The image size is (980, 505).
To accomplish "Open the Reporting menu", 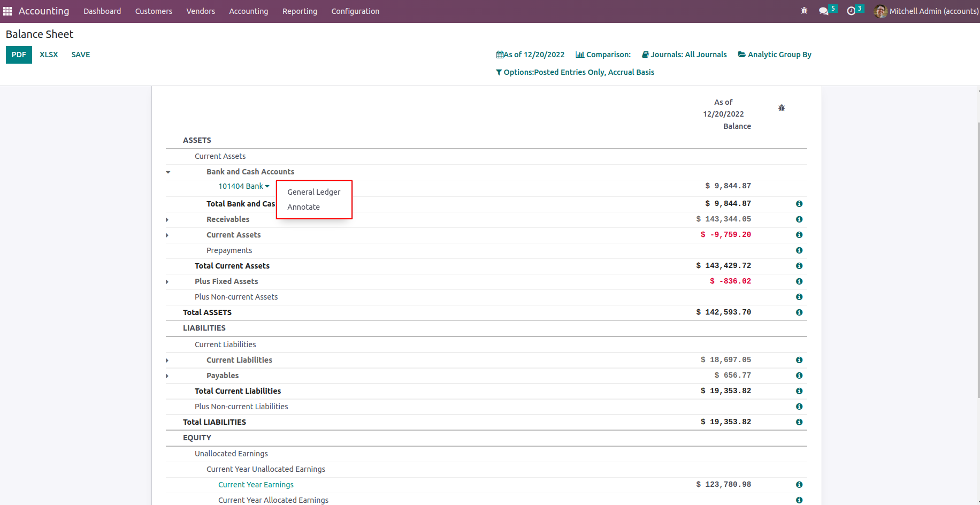I will pos(300,11).
